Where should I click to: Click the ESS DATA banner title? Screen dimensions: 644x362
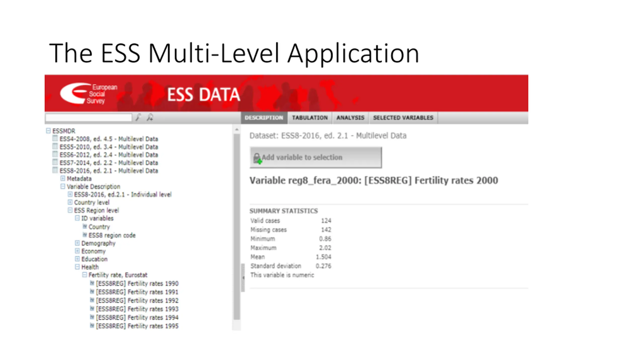coord(204,95)
